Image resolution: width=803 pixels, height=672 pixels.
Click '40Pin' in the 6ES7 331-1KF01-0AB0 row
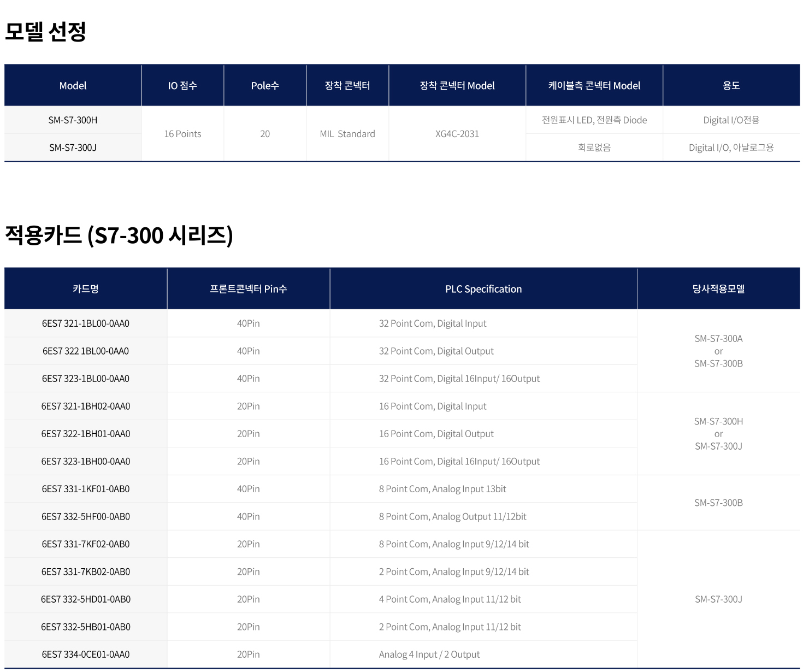tap(249, 489)
